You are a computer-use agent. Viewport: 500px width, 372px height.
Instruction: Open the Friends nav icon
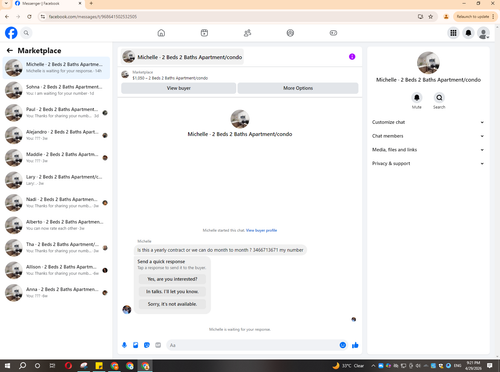coord(247,33)
